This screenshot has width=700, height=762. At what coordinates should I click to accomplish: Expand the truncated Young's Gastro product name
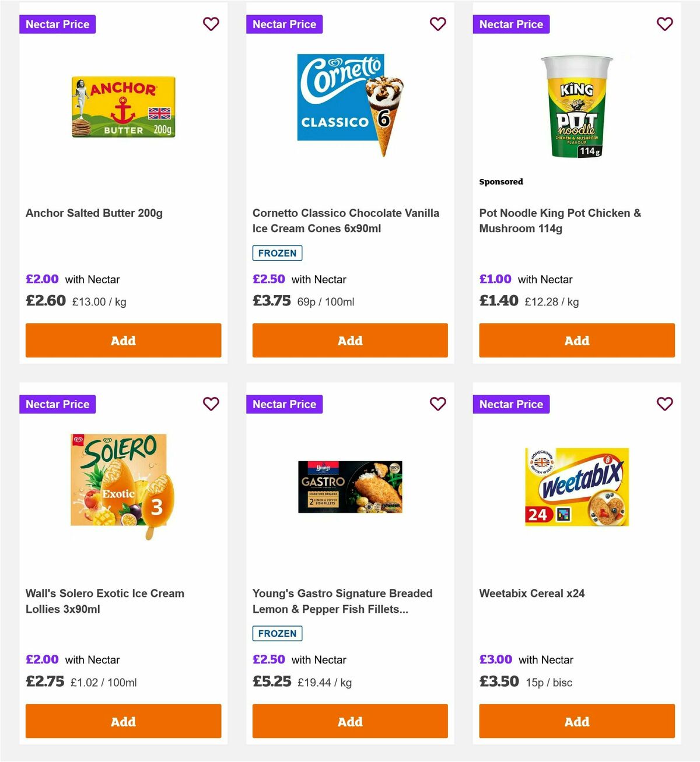tap(342, 601)
